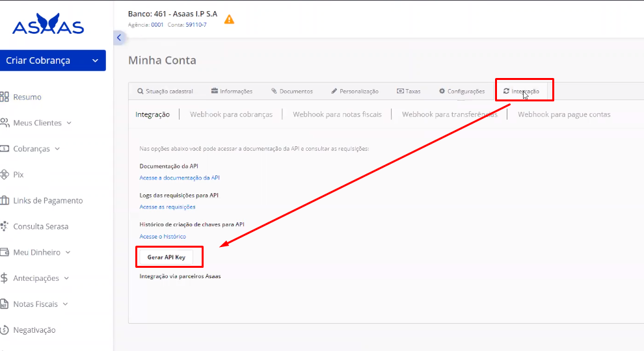Click the magnifier icon of Situação cadastral
The image size is (644, 351).
(x=141, y=91)
